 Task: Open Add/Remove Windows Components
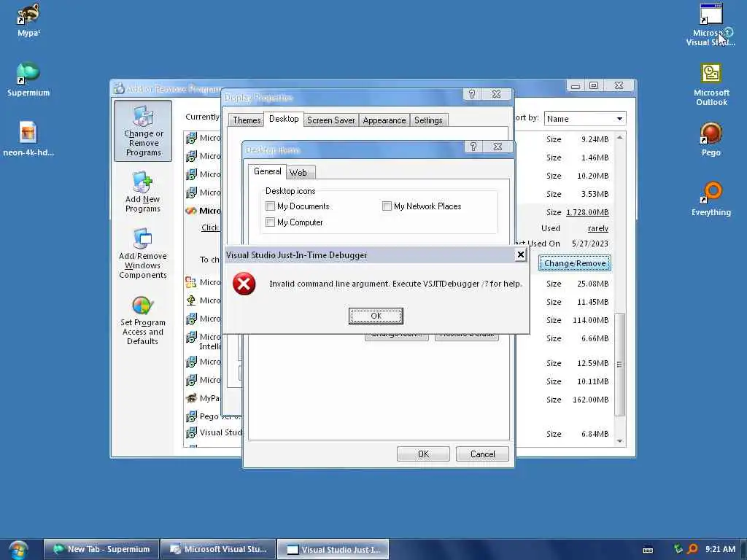[x=142, y=253]
